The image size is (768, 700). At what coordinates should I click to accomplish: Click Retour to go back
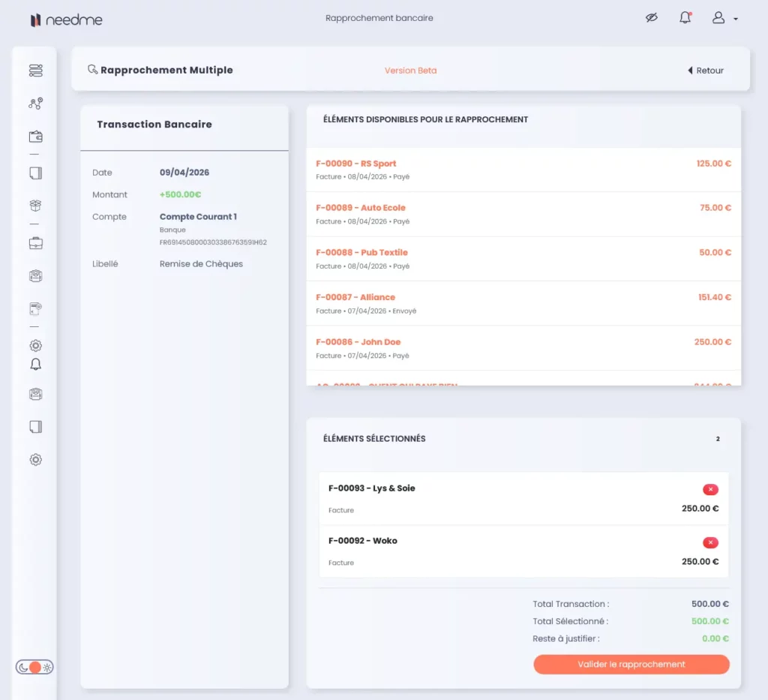[706, 71]
